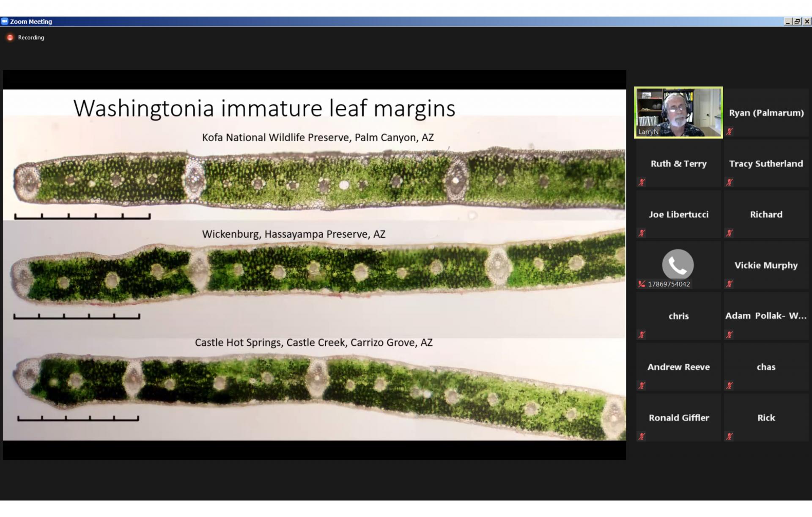Image resolution: width=812 pixels, height=517 pixels.
Task: Click Ronald Giffler's muted mic icon
Action: click(642, 436)
